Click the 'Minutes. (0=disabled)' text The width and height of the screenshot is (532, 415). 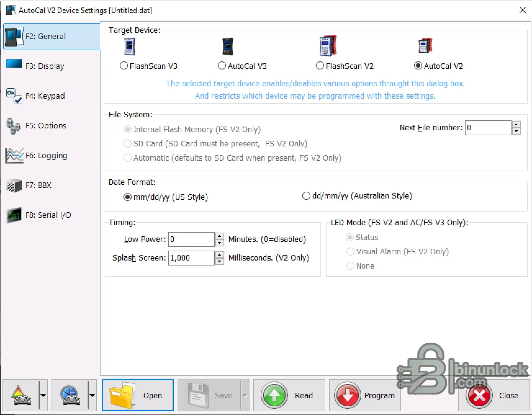(x=267, y=239)
